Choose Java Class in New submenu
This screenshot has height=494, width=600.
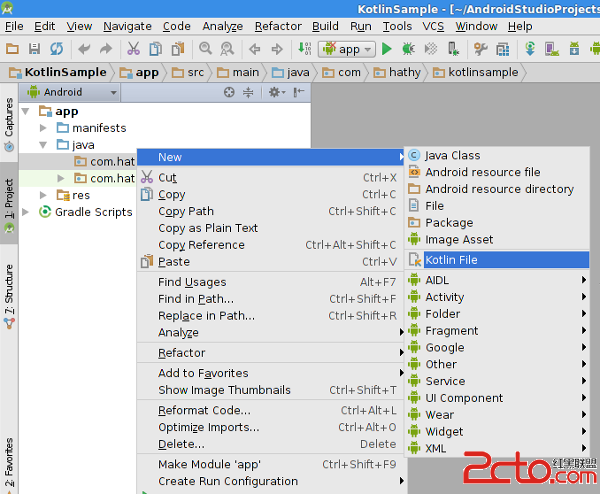(x=497, y=155)
